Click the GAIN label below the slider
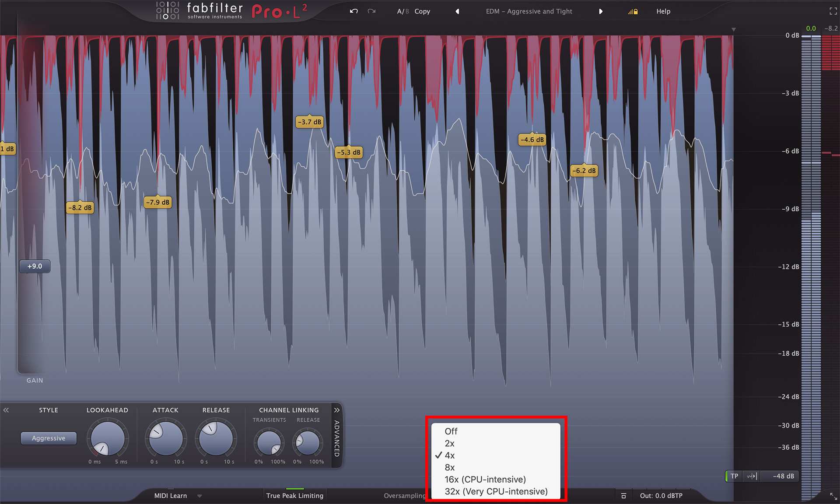The image size is (840, 504). (x=35, y=381)
